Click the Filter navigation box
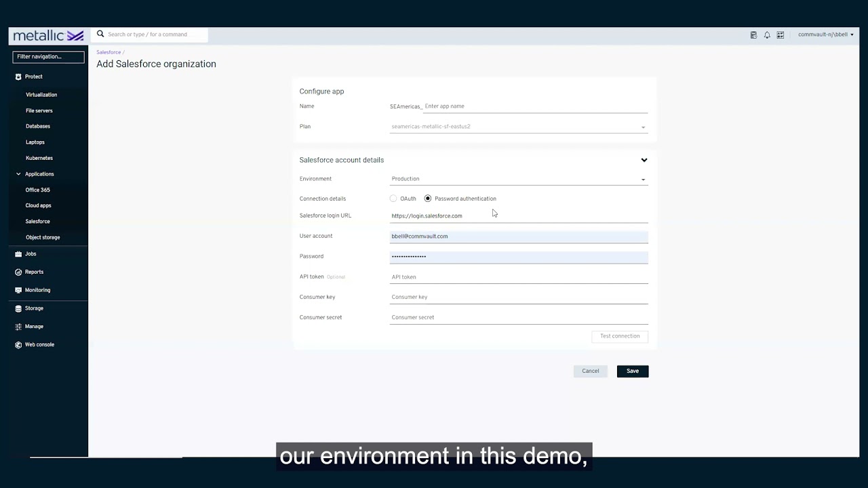The width and height of the screenshot is (868, 488). pyautogui.click(x=49, y=57)
